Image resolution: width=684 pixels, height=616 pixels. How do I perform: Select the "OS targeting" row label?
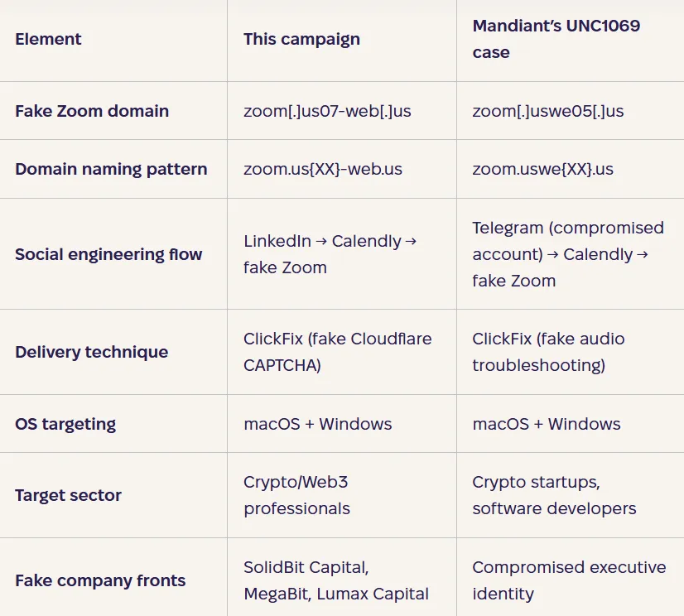tap(65, 424)
